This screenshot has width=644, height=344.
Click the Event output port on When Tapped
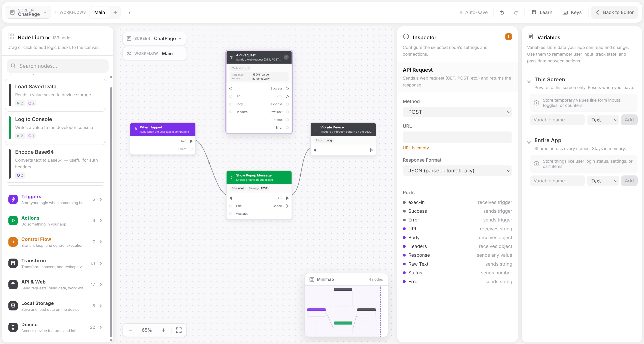pos(191,149)
